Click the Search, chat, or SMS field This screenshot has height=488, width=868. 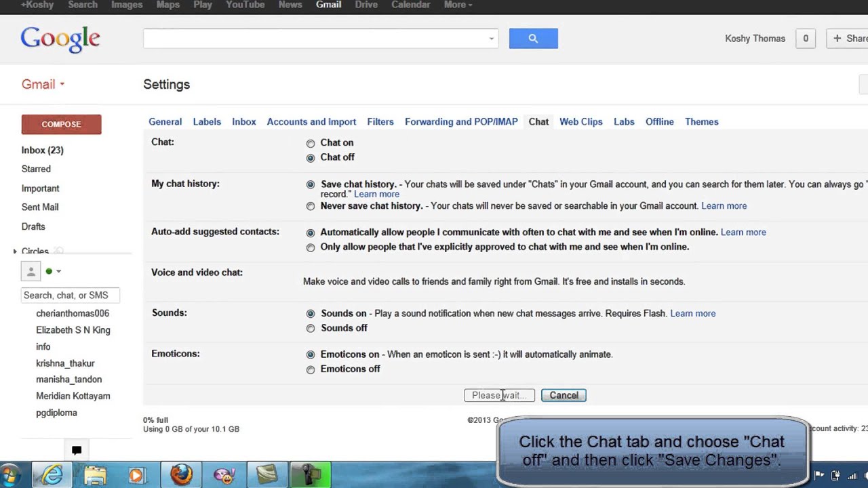(x=70, y=296)
